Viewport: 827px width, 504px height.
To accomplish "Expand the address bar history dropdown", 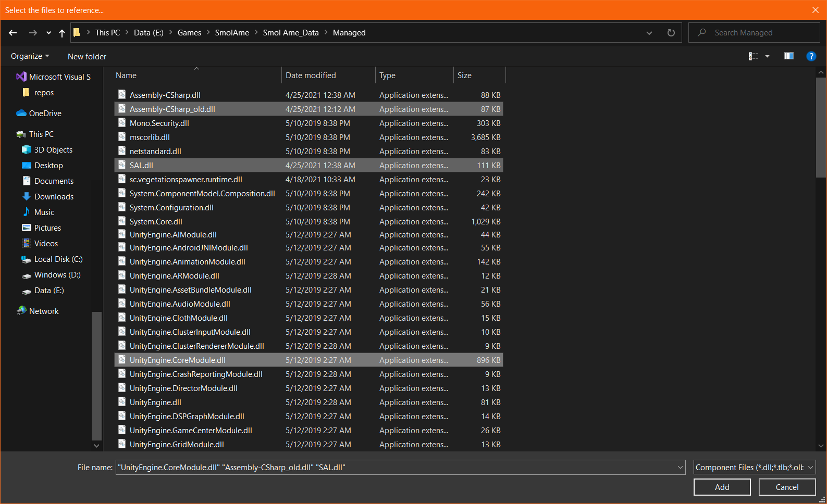I will coord(649,33).
